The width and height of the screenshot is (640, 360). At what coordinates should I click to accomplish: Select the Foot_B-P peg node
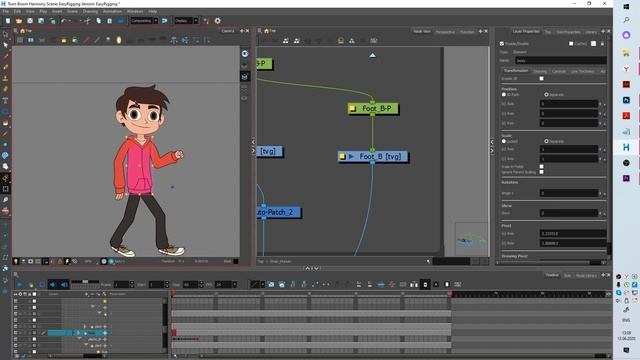point(373,109)
